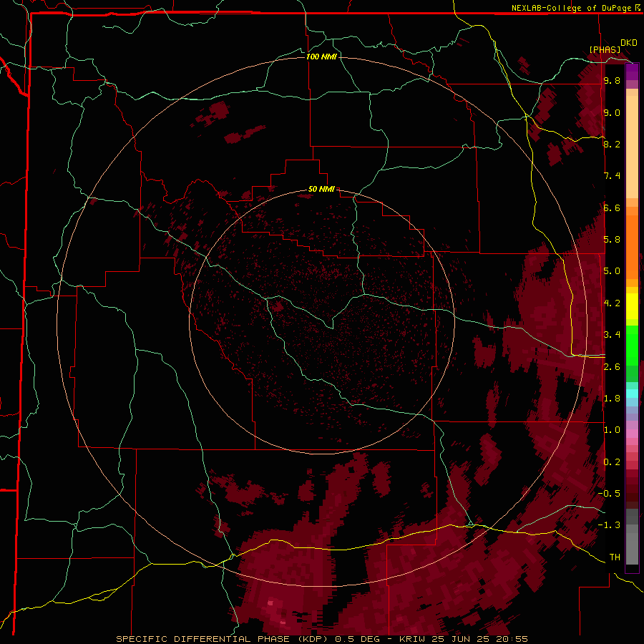This screenshot has height=644, width=644.
Task: Click the DKD label above the color bar
Action: 629,43
